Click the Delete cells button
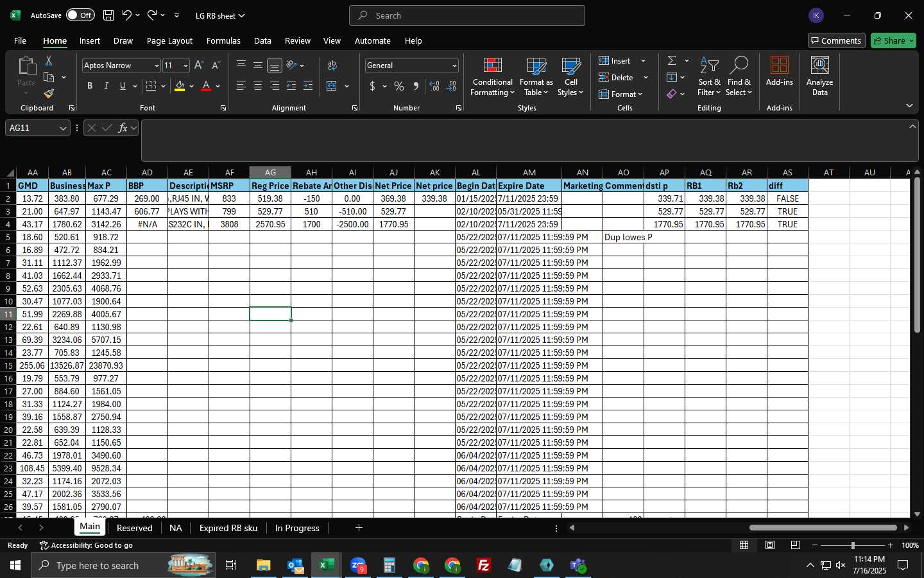924x578 pixels. click(x=616, y=78)
